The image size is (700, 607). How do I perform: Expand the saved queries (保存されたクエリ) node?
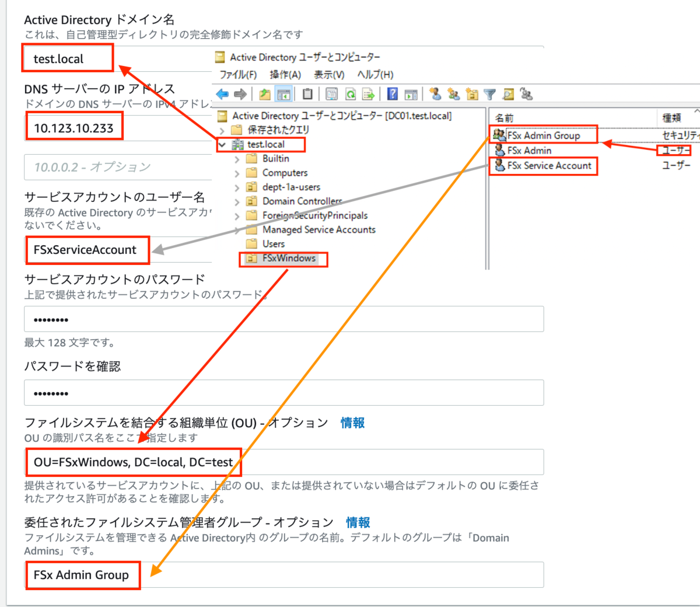[222, 130]
